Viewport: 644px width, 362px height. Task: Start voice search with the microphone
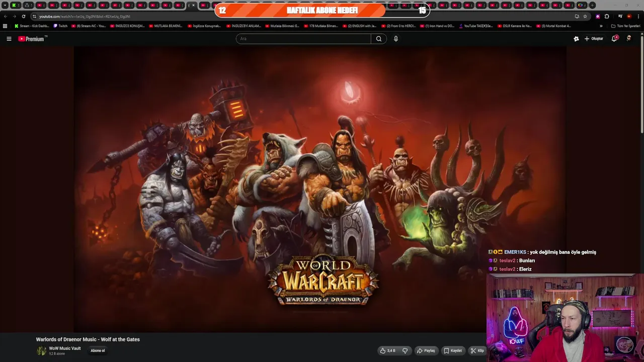tap(396, 39)
